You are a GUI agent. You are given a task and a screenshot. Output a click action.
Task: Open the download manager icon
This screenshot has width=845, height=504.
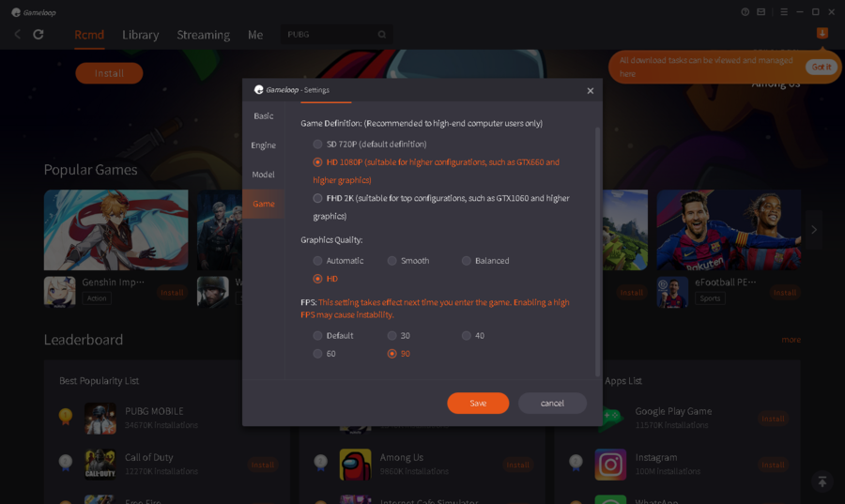click(x=822, y=33)
